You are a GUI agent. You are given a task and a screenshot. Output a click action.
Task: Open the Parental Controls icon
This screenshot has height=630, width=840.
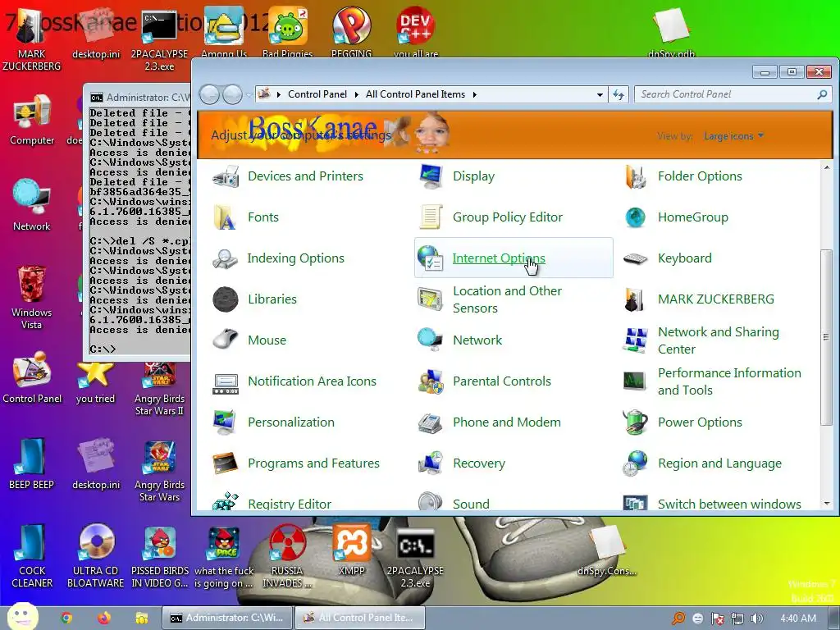click(431, 381)
